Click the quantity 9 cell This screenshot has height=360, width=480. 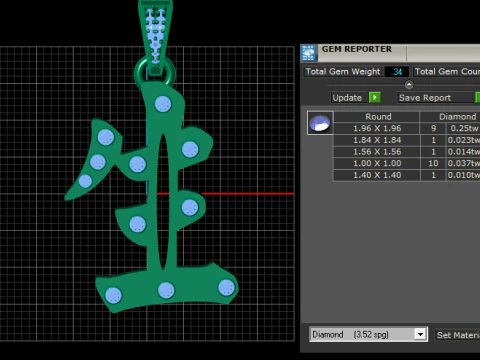433,128
